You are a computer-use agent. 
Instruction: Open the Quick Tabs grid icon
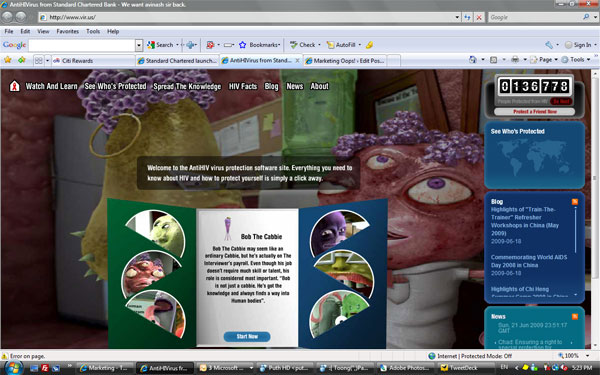pos(39,60)
